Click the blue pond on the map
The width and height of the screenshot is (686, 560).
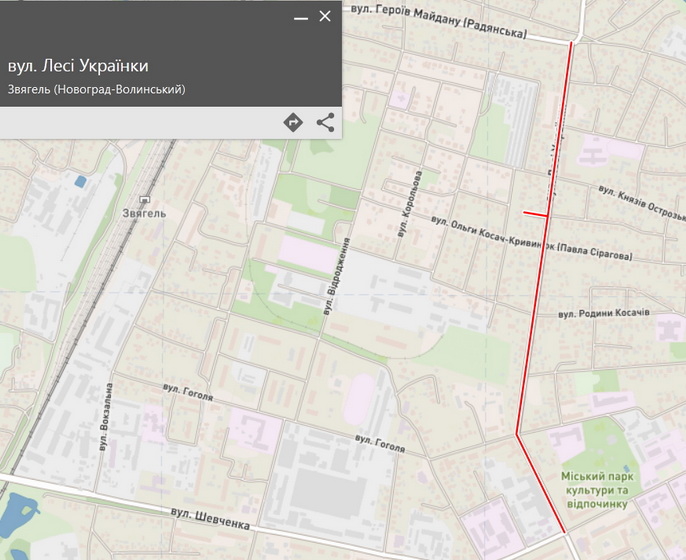click(14, 513)
